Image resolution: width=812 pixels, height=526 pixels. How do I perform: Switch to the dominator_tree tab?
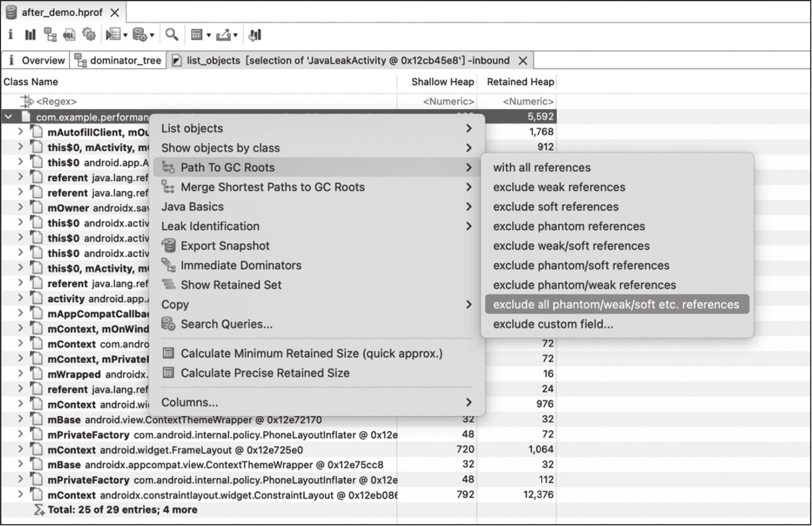(x=118, y=61)
